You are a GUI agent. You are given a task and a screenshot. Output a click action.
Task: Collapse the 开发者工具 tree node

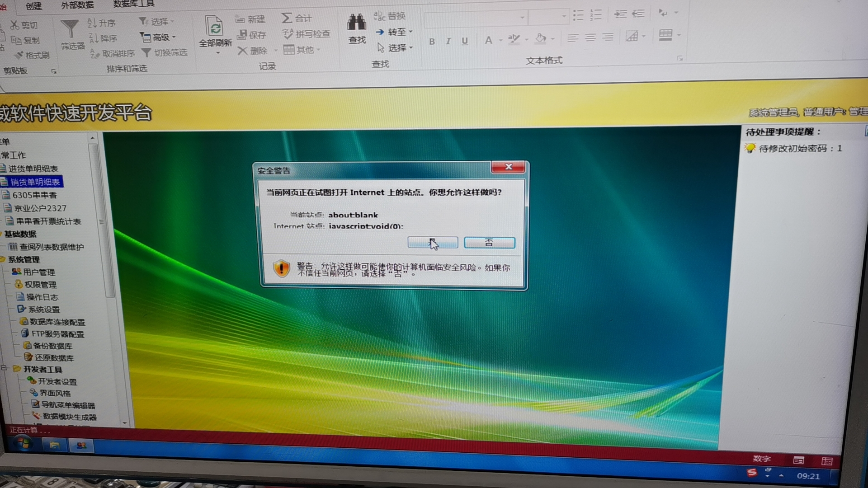tap(4, 368)
